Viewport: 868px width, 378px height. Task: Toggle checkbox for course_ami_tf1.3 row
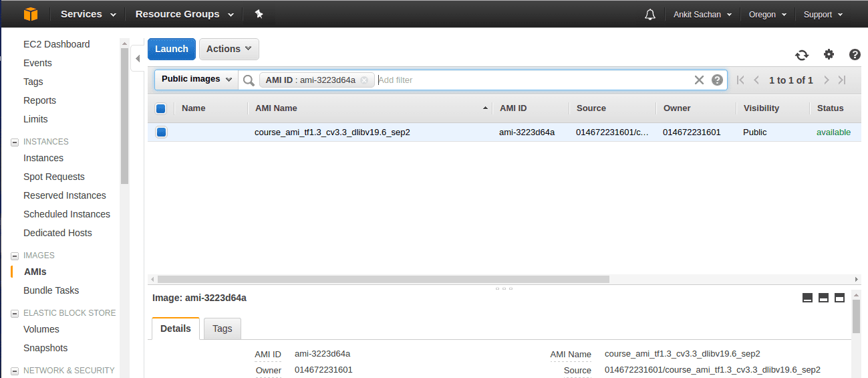[161, 132]
